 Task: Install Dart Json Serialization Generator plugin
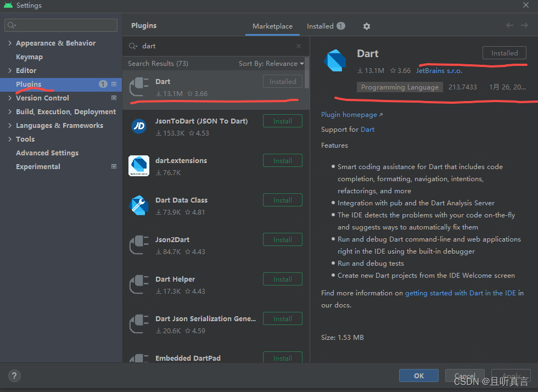tap(282, 318)
